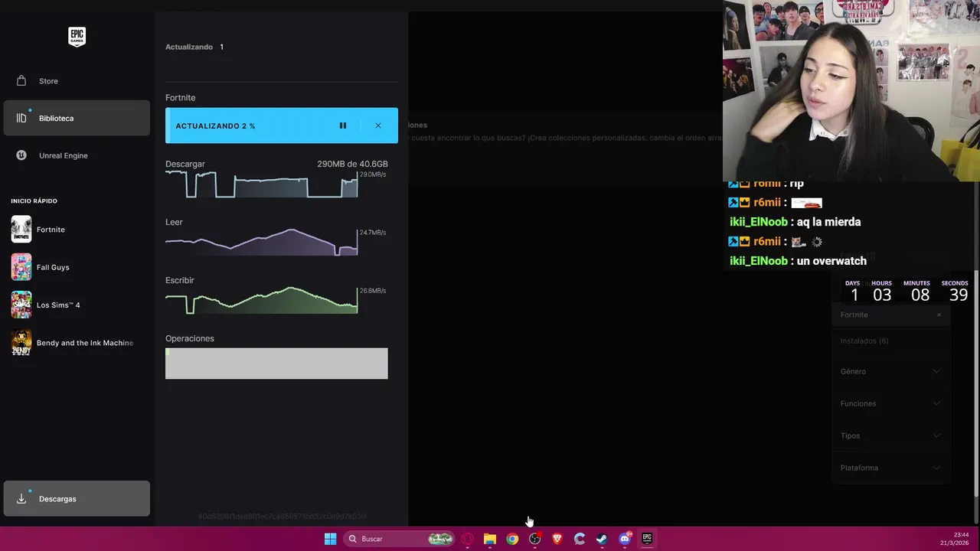980x551 pixels.
Task: Open OBS Studio from taskbar
Action: tap(534, 539)
